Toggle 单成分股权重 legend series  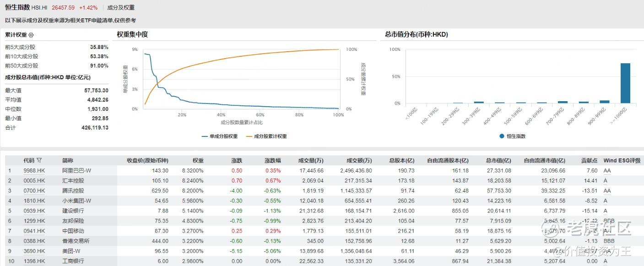219,136
